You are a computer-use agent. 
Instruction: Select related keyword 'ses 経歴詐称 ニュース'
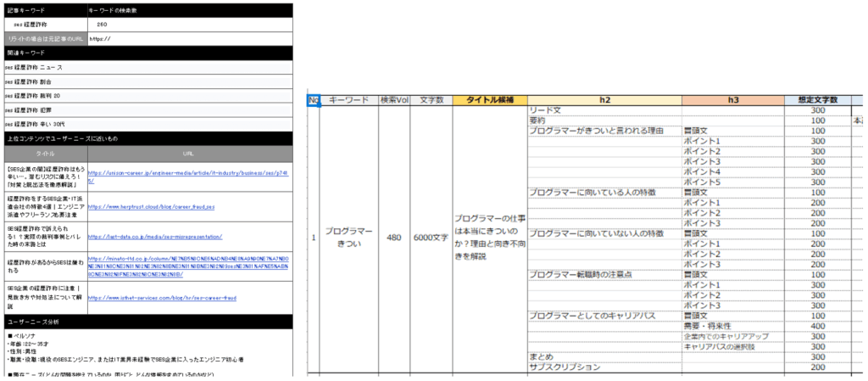point(147,67)
